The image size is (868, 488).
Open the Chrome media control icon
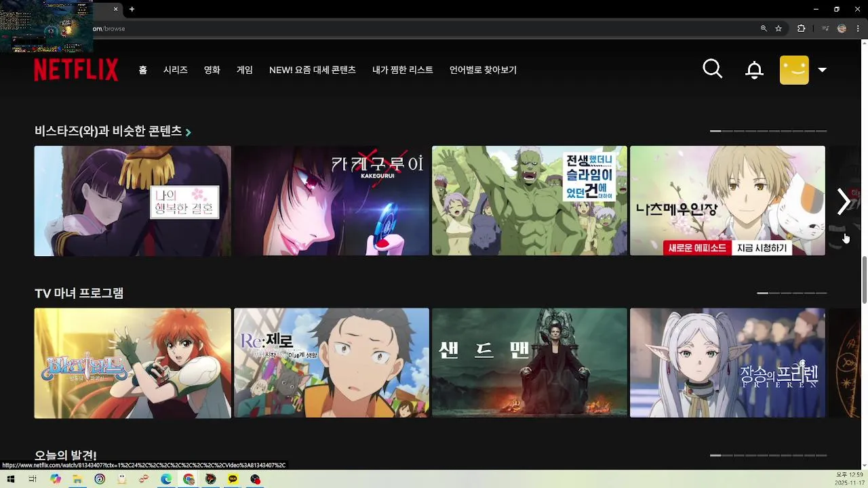(825, 28)
